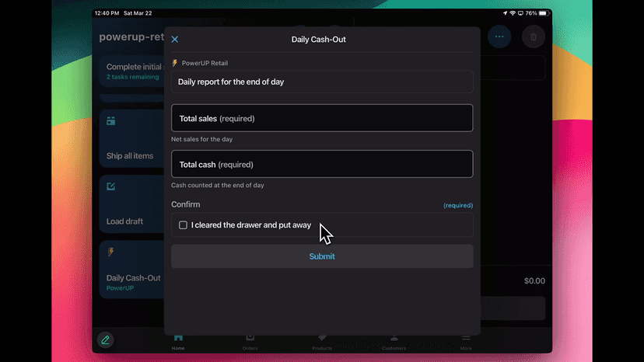Image resolution: width=644 pixels, height=362 pixels.
Task: Click the trash delete cart icon
Action: (x=534, y=37)
